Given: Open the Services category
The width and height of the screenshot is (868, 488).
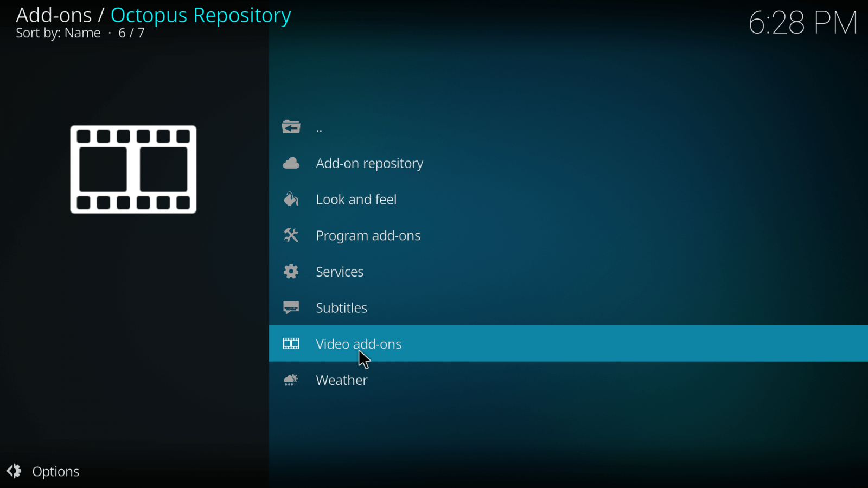Looking at the screenshot, I should [568, 271].
